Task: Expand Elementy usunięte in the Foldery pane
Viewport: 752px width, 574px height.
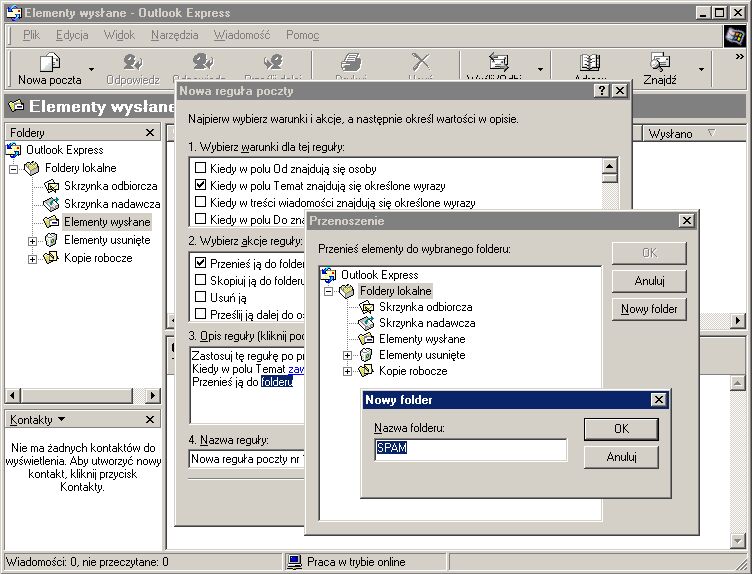Action: coord(32,241)
